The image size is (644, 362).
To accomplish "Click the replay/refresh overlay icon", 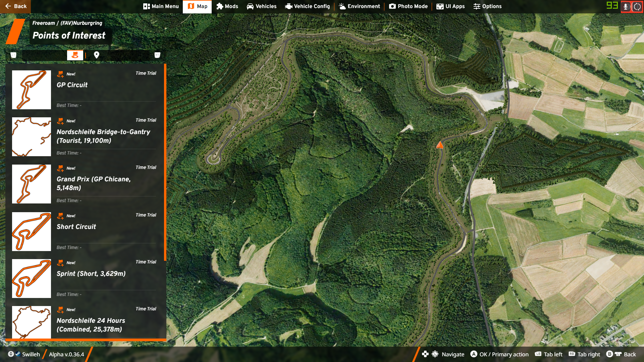I will coord(637,7).
